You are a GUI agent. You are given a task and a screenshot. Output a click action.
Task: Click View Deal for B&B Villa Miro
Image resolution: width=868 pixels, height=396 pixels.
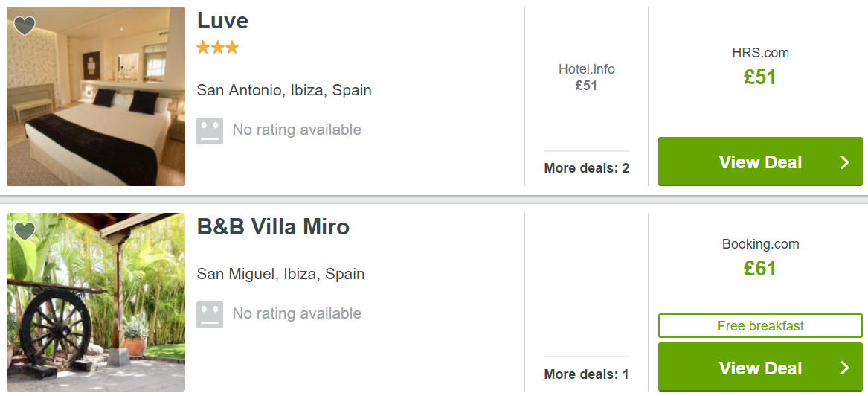click(x=760, y=368)
